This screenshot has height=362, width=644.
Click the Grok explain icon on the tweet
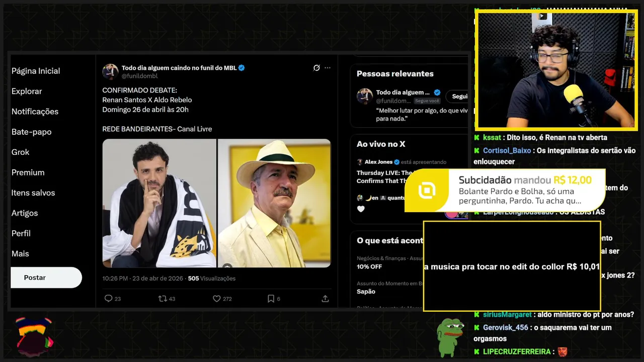[316, 68]
